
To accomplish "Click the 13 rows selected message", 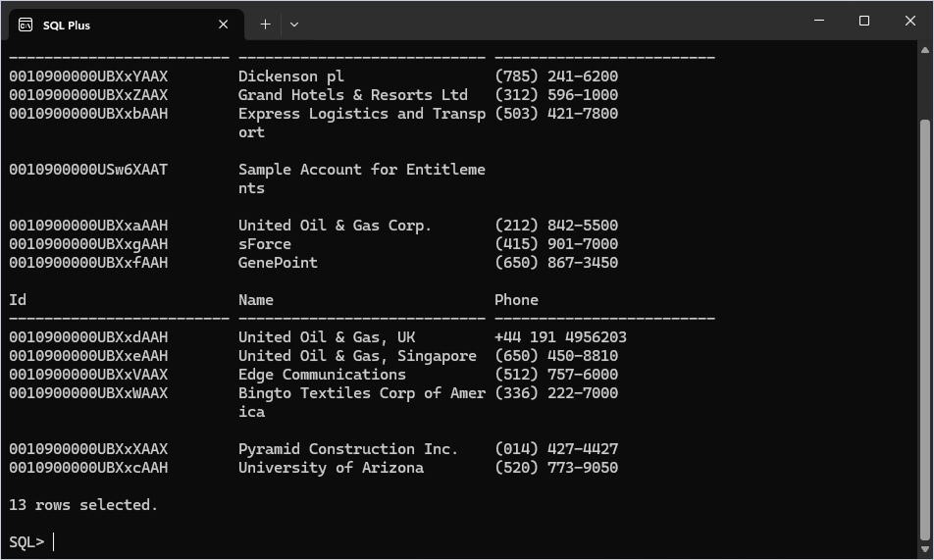I will tap(83, 505).
